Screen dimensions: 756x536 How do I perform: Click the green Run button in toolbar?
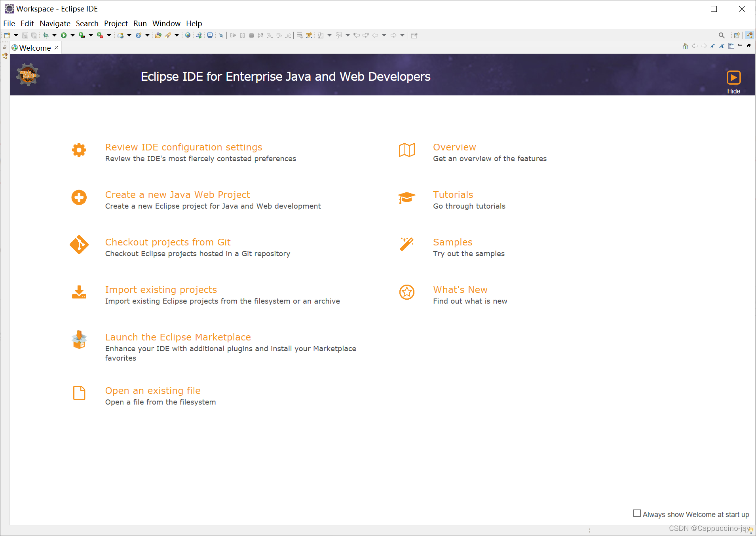pos(64,35)
